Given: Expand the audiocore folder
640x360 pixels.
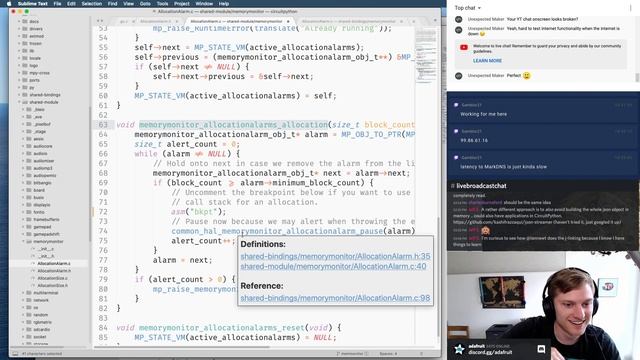Looking at the screenshot, I should click(x=23, y=146).
